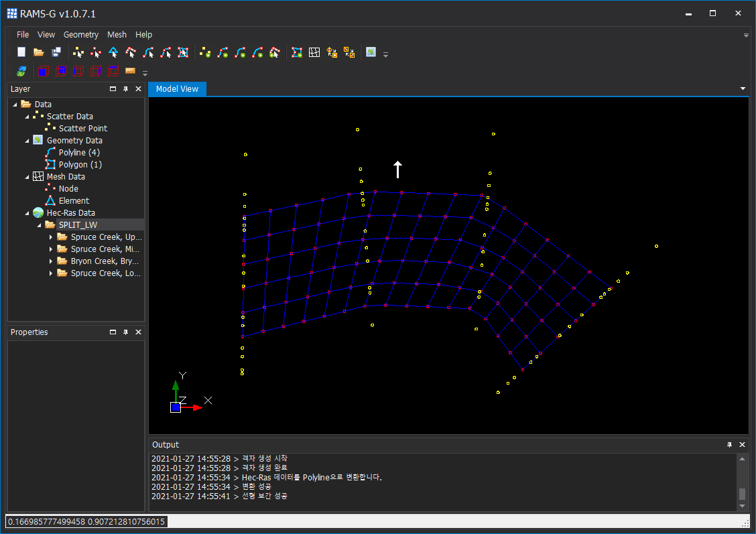Screen dimensions: 756x534
Task: Open the first toolbar overflow options arrow
Action: (386, 54)
